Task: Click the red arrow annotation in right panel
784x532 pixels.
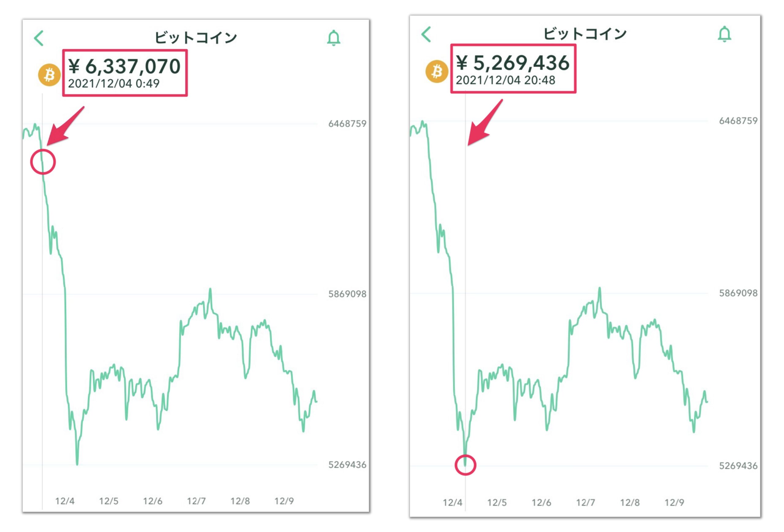Action: [485, 122]
